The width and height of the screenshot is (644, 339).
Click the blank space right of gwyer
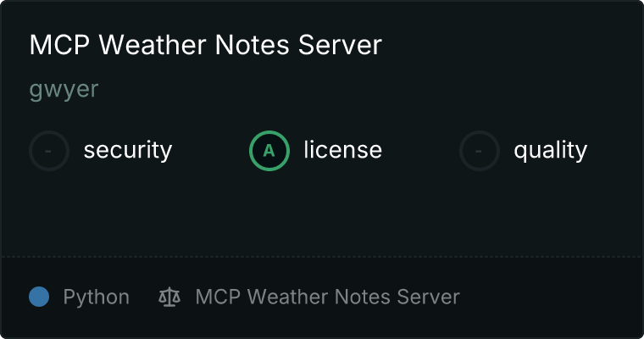pos(369,90)
